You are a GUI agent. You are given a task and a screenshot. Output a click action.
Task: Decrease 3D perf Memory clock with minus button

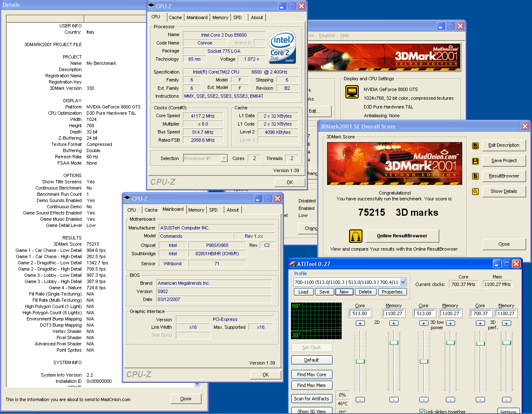[x=507, y=399]
